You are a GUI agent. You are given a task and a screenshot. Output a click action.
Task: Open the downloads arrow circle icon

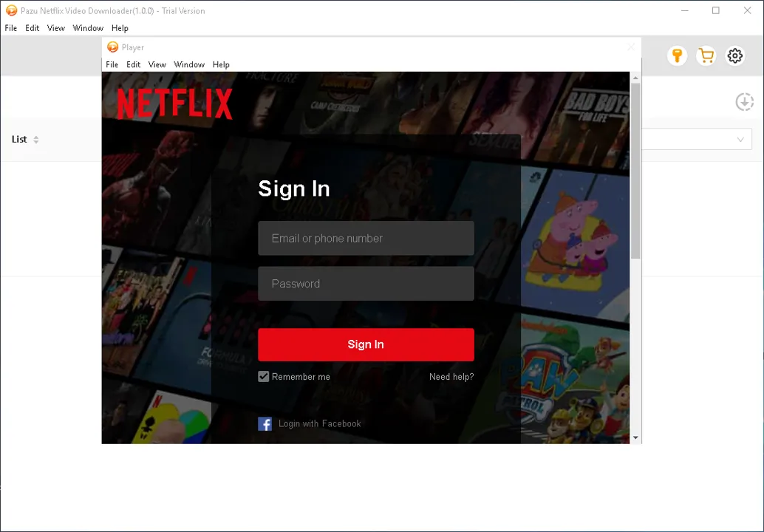click(x=744, y=102)
